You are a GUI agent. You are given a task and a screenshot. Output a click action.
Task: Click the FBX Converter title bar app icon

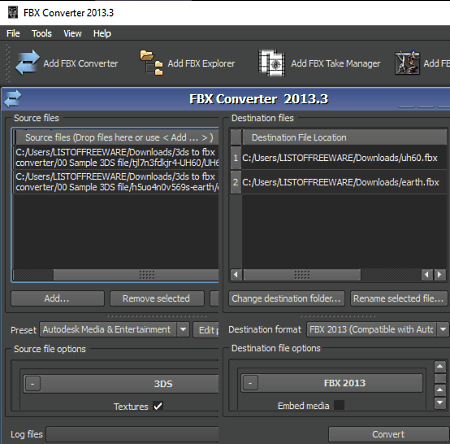coord(13,13)
